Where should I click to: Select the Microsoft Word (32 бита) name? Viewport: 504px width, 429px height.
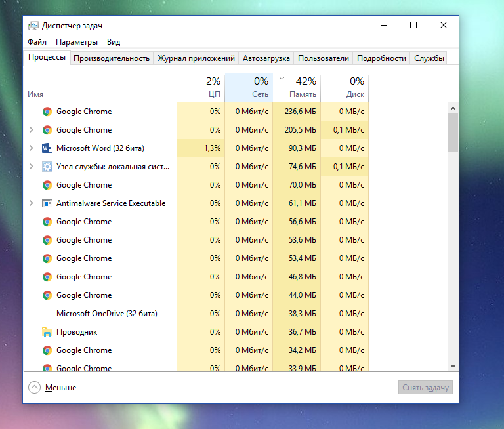pos(100,148)
